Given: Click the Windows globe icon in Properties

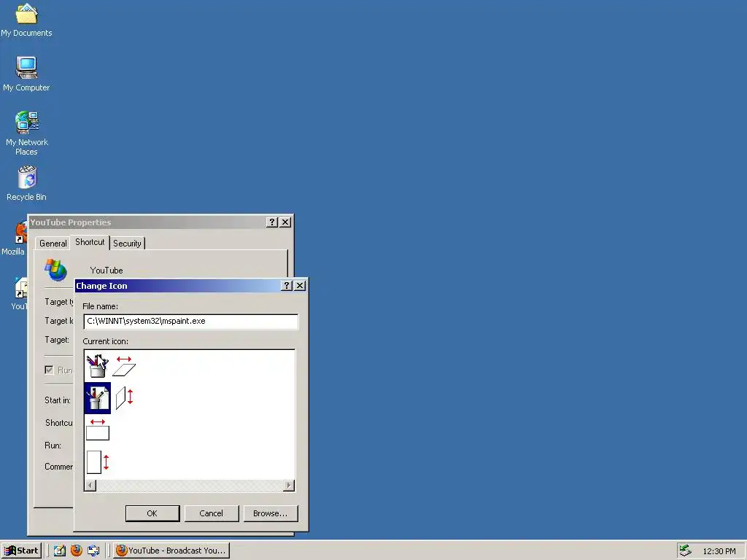Looking at the screenshot, I should click(x=55, y=270).
